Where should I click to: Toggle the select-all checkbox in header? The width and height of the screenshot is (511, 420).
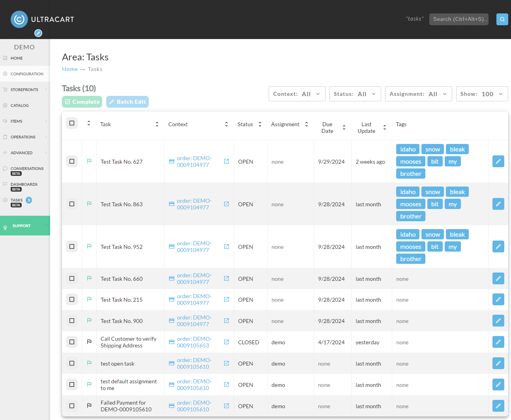click(72, 123)
